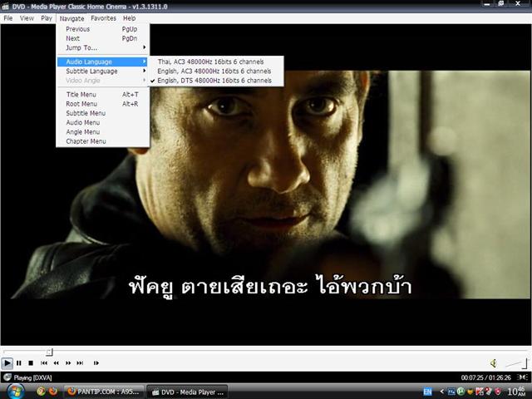The height and width of the screenshot is (399, 532).
Task: Click the seek bar thumb on the timeline
Action: (x=49, y=352)
